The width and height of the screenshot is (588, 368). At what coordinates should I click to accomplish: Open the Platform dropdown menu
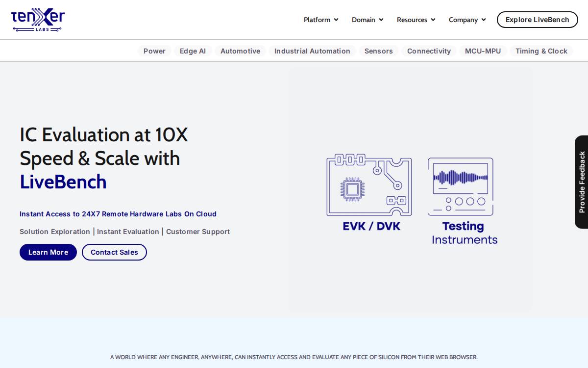click(x=321, y=20)
